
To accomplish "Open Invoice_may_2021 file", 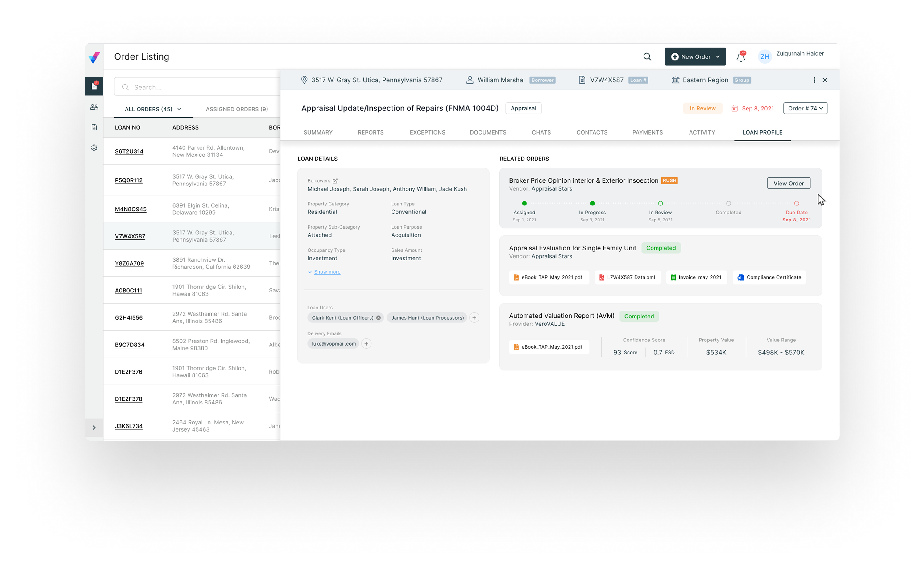I will coord(696,278).
